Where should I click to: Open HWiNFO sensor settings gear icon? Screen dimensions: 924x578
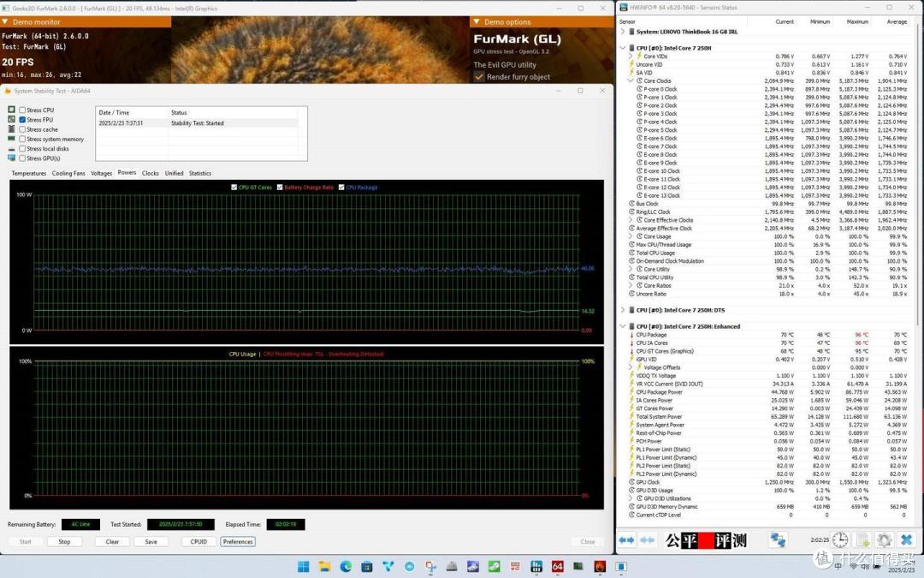pos(883,539)
